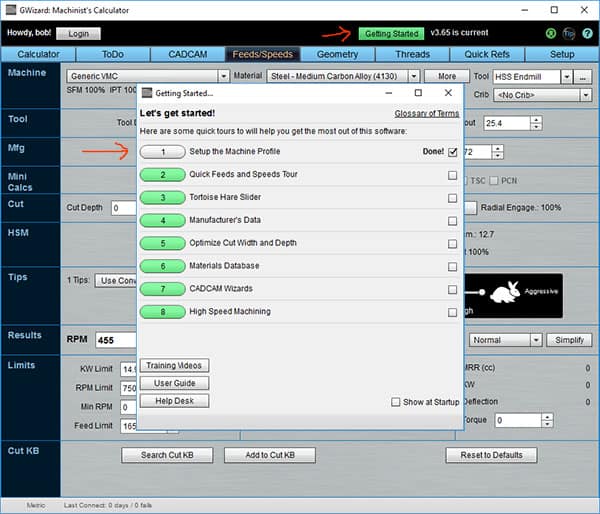Minimize the Getting Started dialog

point(389,93)
